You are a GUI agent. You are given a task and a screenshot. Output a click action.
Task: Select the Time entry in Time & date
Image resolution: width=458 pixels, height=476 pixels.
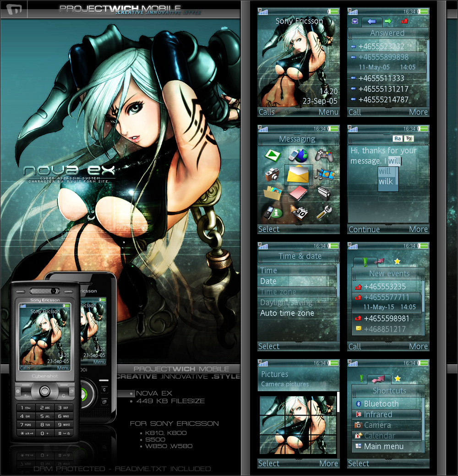tap(297, 270)
